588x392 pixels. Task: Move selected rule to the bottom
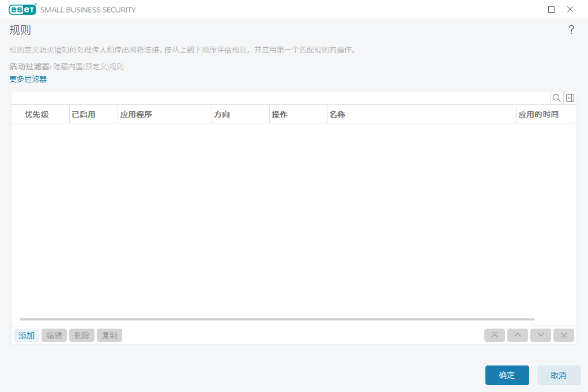click(563, 335)
